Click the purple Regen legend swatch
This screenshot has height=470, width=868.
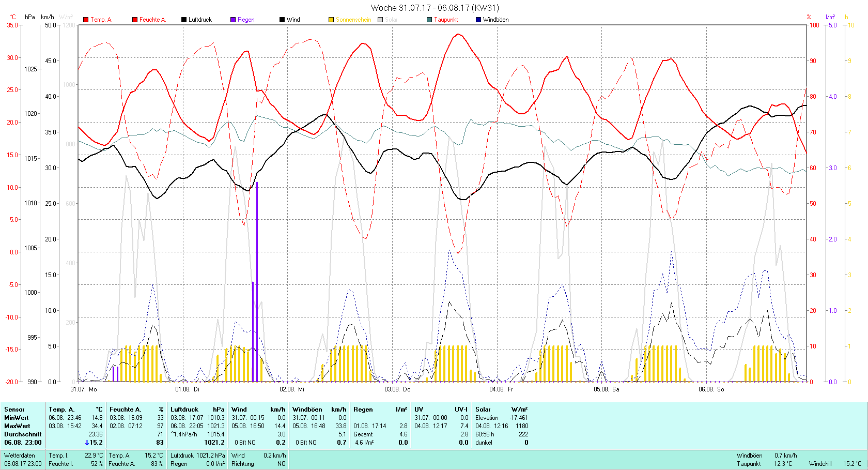coord(233,20)
